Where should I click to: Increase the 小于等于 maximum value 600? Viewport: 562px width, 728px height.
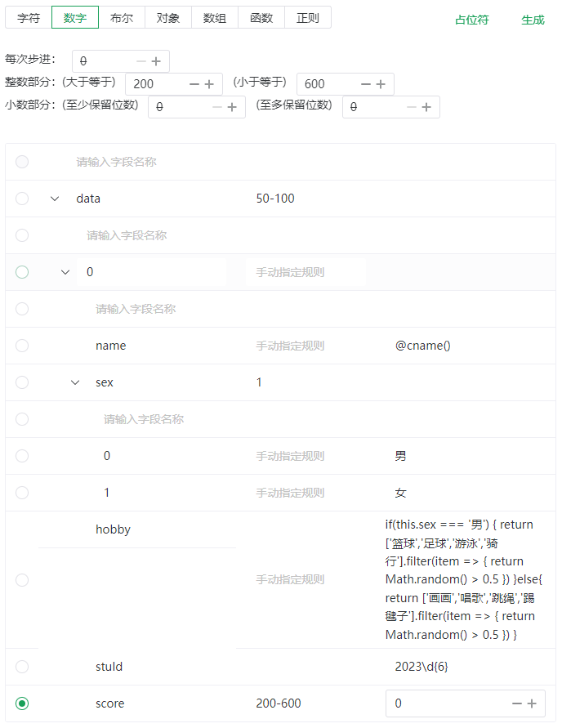pyautogui.click(x=381, y=84)
